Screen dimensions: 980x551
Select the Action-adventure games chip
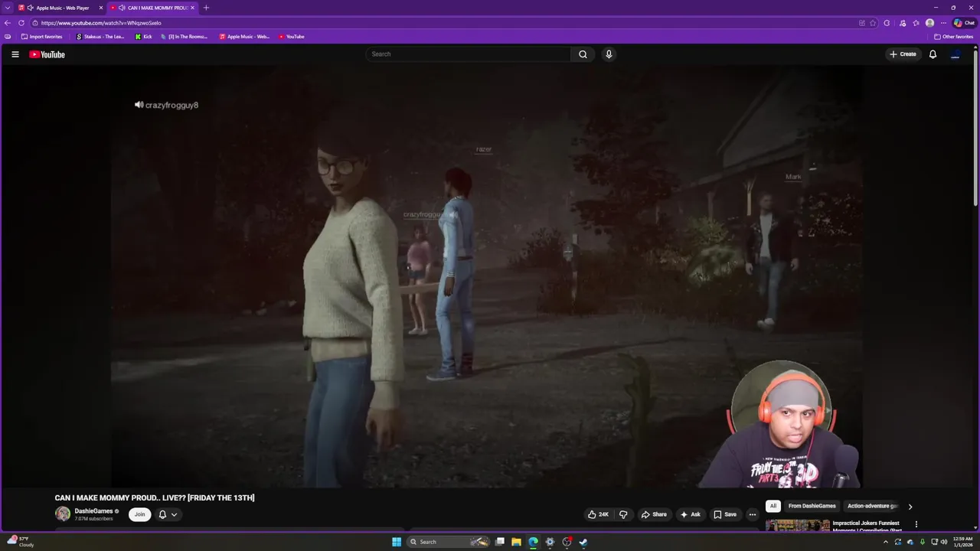click(x=872, y=506)
